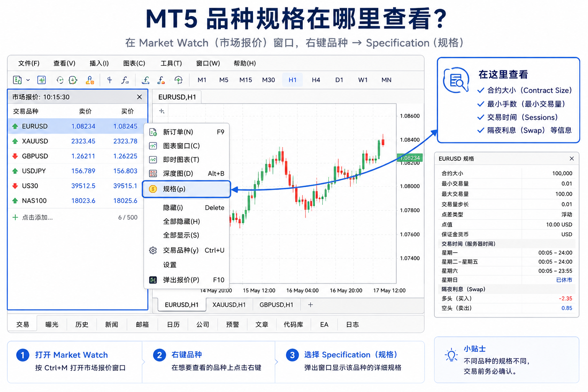Open the 窗口(W) menu
This screenshot has width=588, height=392.
click(208, 63)
